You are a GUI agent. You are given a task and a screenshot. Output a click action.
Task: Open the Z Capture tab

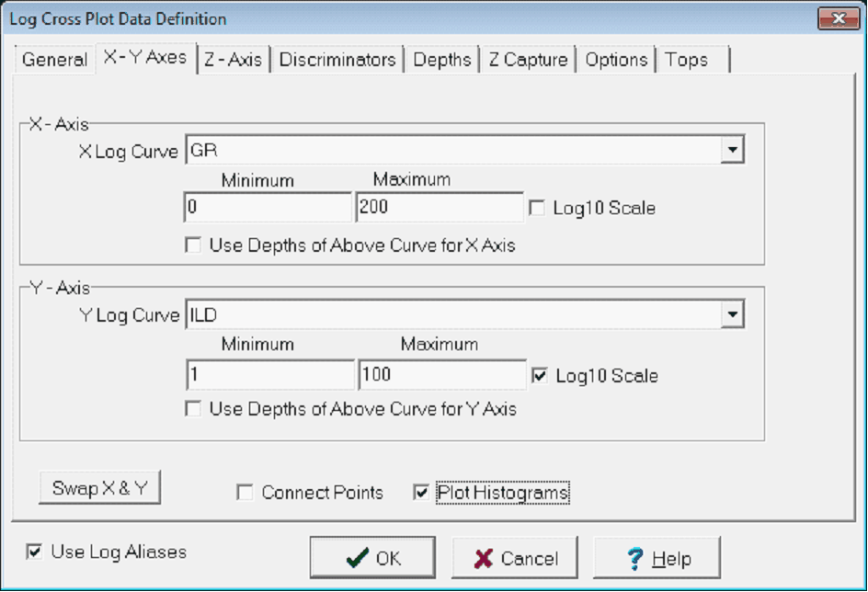pos(529,61)
